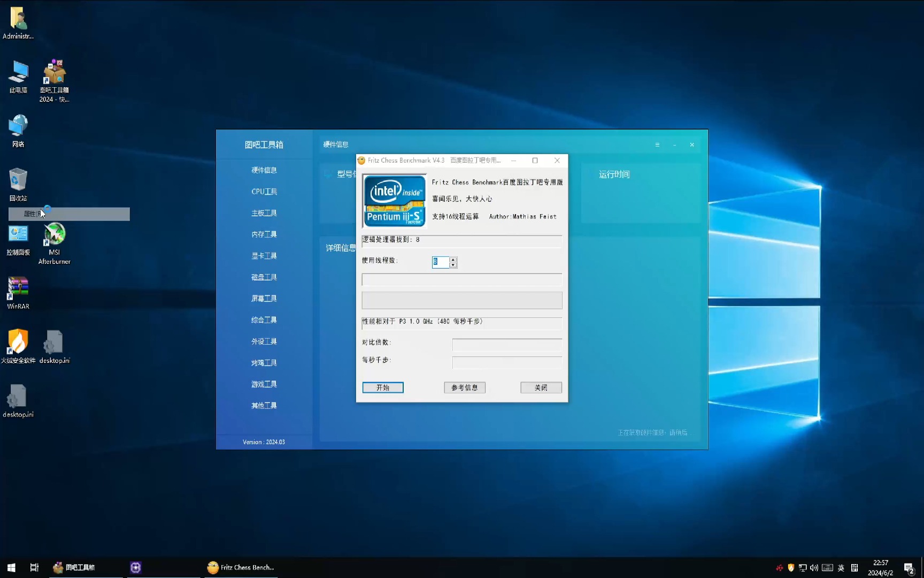
Task: Open the 烤鸡工具 sidebar tab
Action: pos(264,363)
